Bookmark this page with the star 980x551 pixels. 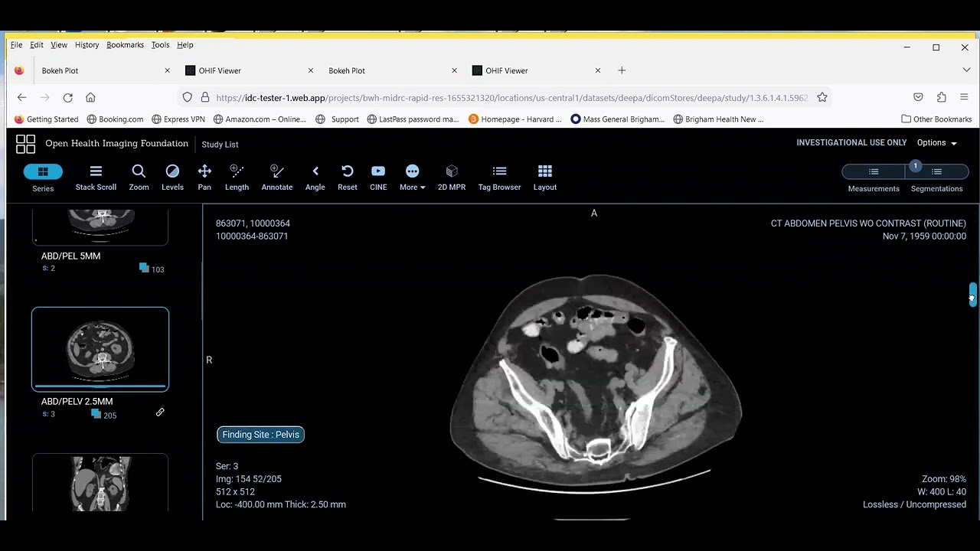pos(822,97)
